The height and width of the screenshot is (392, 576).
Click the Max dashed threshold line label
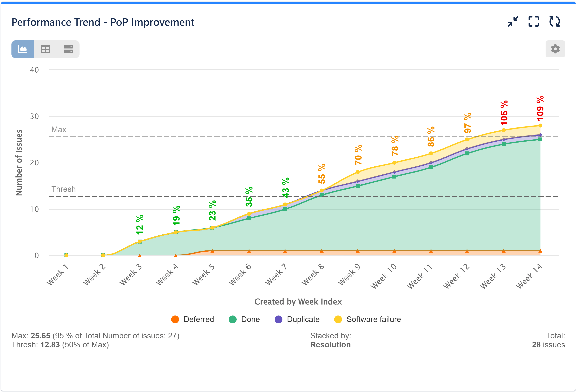tap(59, 129)
